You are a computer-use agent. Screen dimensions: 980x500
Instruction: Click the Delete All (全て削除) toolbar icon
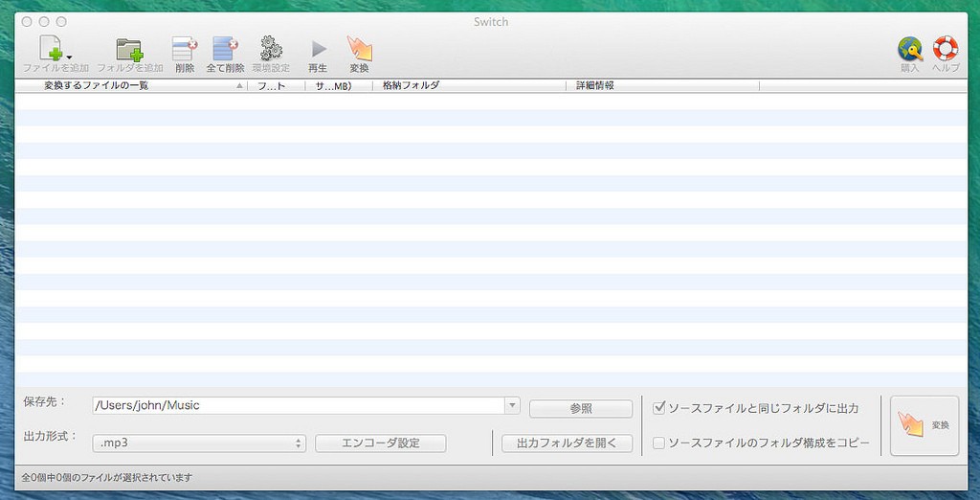pyautogui.click(x=226, y=49)
